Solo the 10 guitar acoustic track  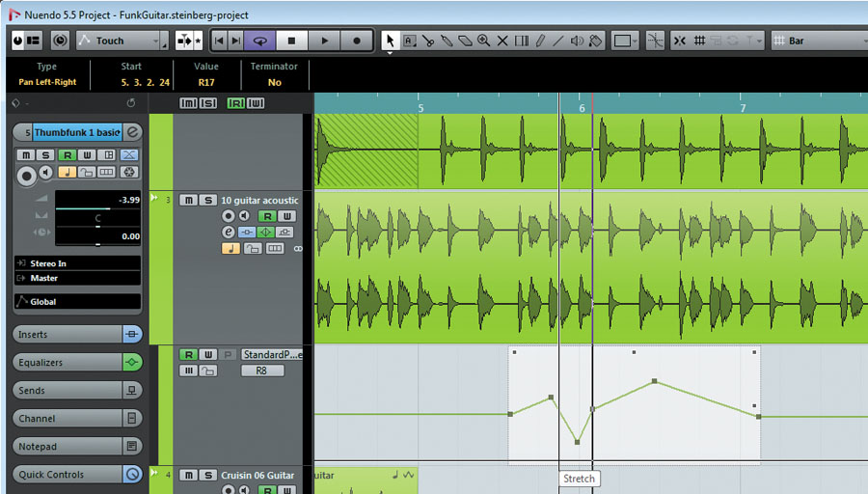tap(207, 200)
